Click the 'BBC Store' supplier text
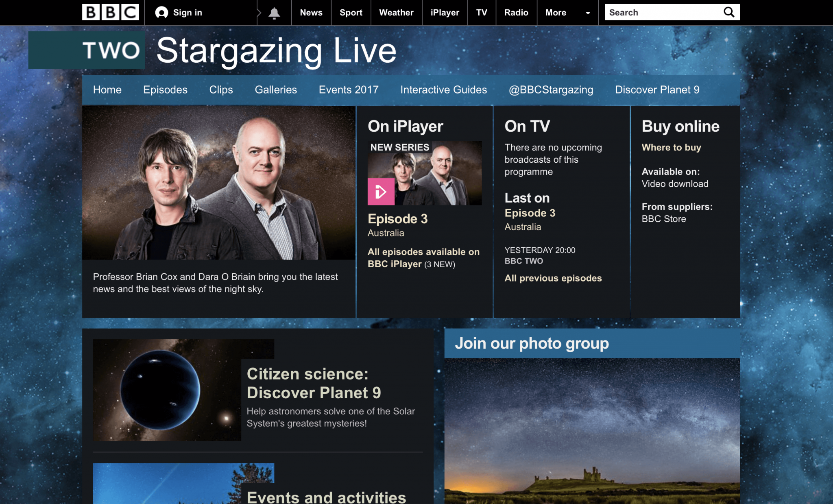 (x=664, y=219)
